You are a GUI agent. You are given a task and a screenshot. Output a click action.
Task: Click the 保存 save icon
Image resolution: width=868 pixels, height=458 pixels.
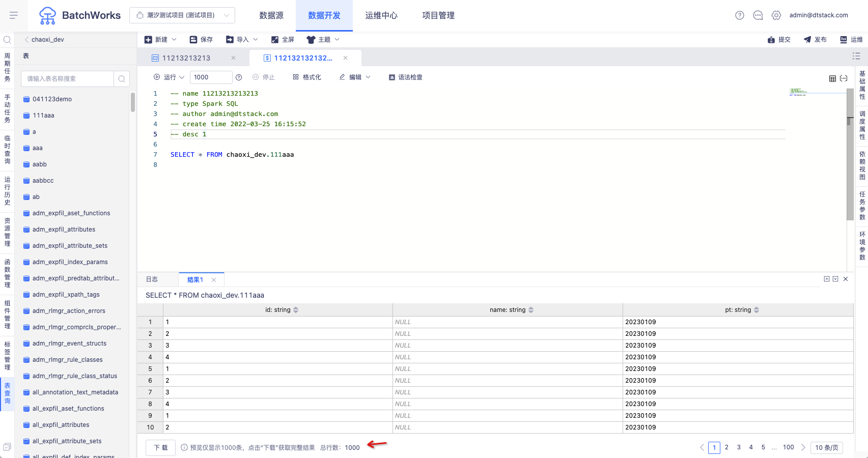pyautogui.click(x=193, y=40)
